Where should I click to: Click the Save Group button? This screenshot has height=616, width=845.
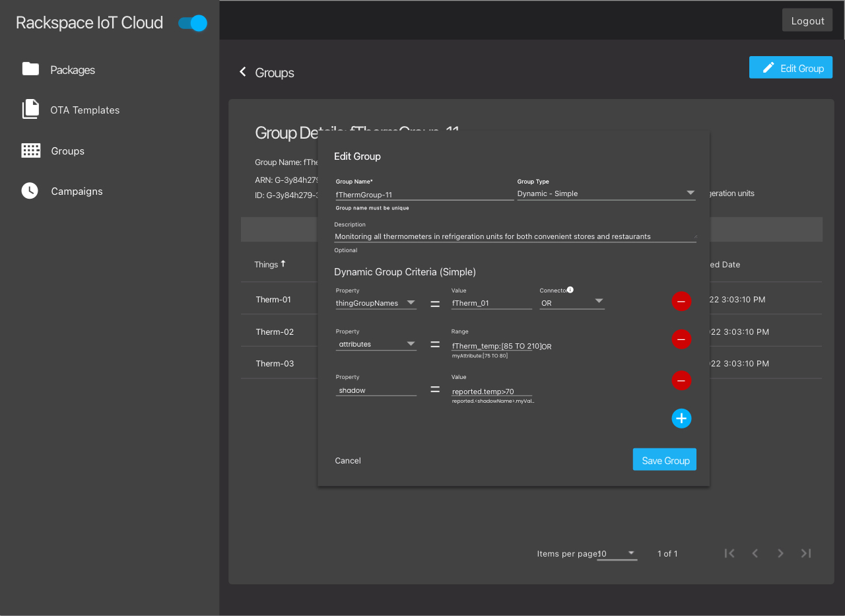click(x=664, y=460)
